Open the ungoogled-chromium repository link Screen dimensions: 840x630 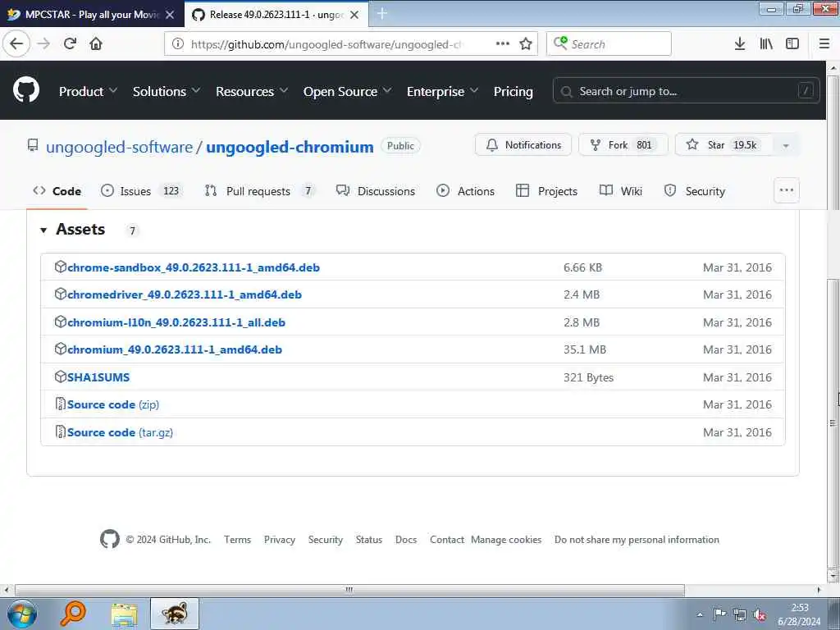[290, 147]
